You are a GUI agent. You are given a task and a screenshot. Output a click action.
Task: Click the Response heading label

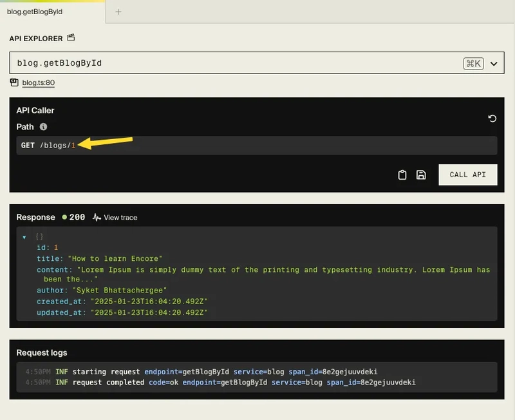[x=36, y=217]
